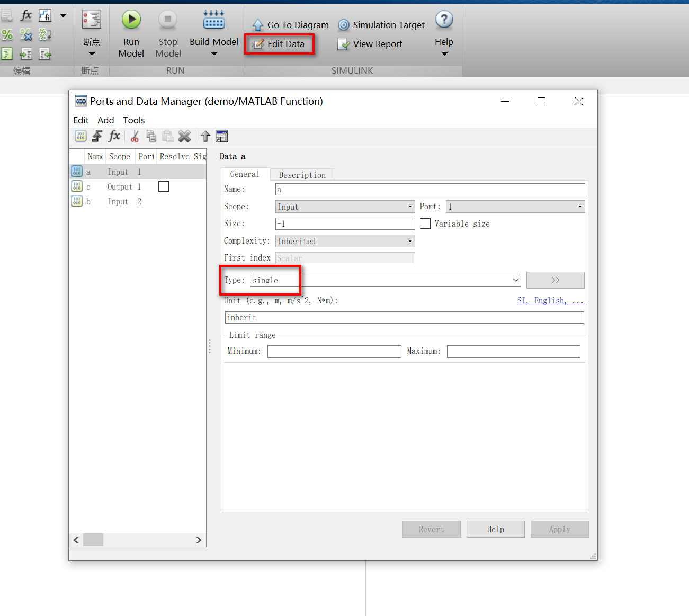
Task: Open the Ports and Data Manager window icon menu
Action: (80, 101)
